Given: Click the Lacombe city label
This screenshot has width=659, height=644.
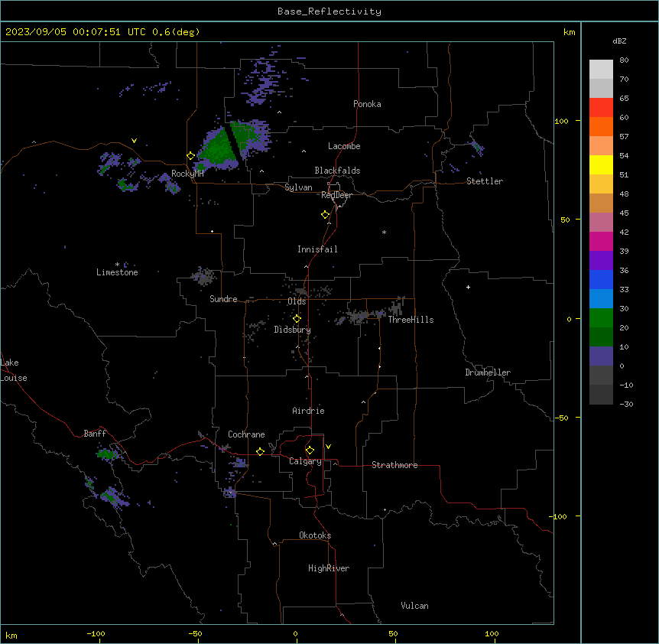Looking at the screenshot, I should (x=344, y=146).
